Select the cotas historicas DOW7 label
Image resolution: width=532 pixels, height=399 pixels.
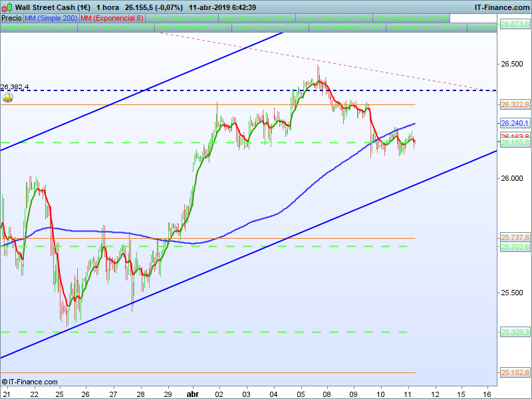coord(193,27)
